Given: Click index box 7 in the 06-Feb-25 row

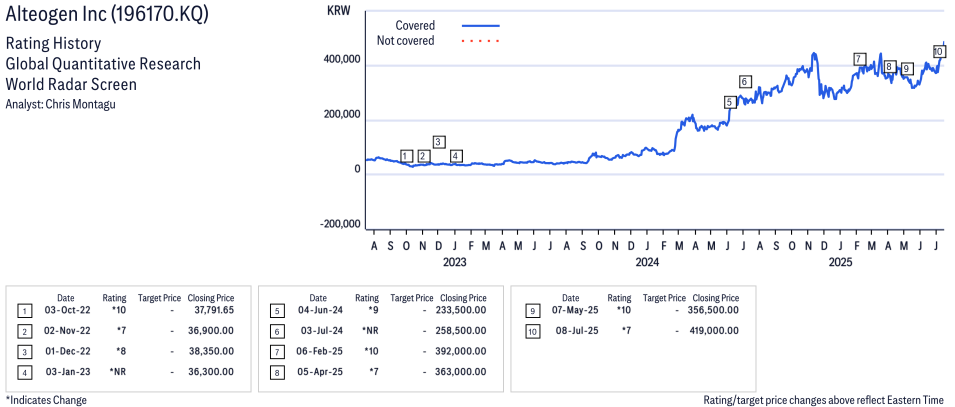Looking at the screenshot, I should (x=277, y=352).
